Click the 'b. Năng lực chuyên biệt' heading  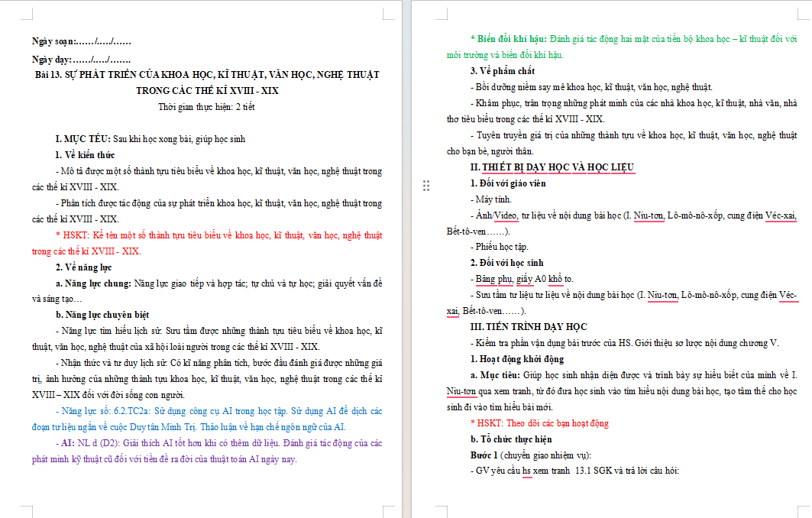102,315
